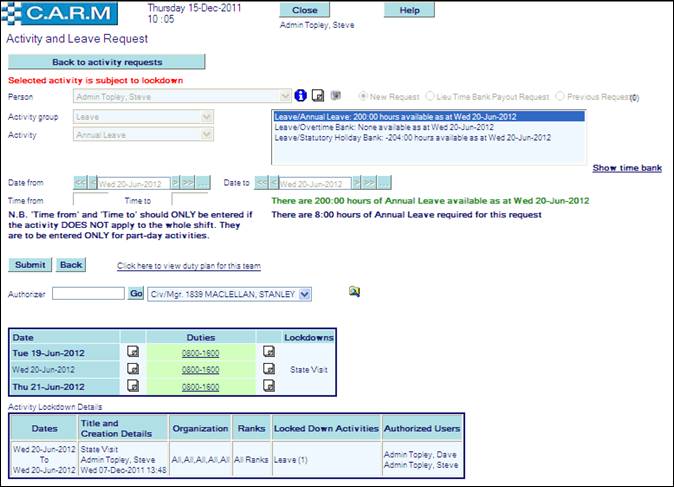The width and height of the screenshot is (674, 487).
Task: Click the notepad icon next to Person field
Action: (318, 96)
